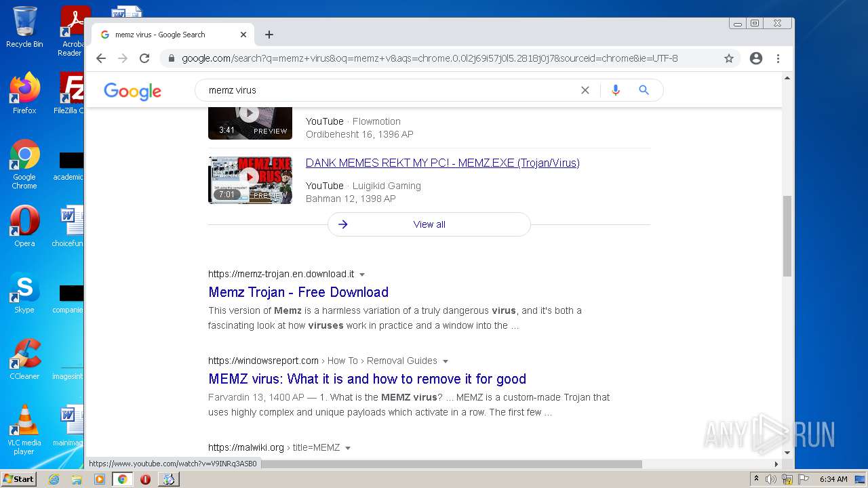Open the Action Center flag tray icon

click(802, 479)
